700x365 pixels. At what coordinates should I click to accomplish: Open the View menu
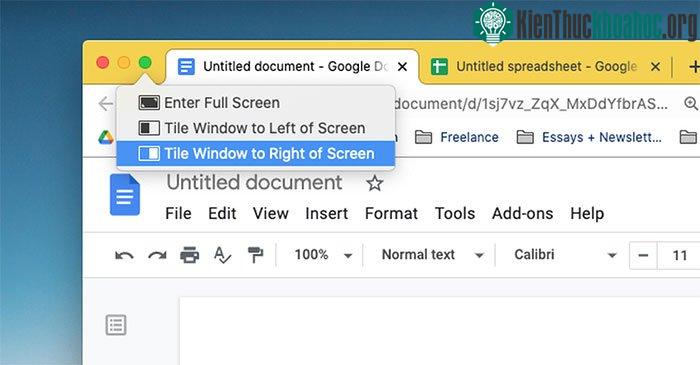tap(271, 213)
